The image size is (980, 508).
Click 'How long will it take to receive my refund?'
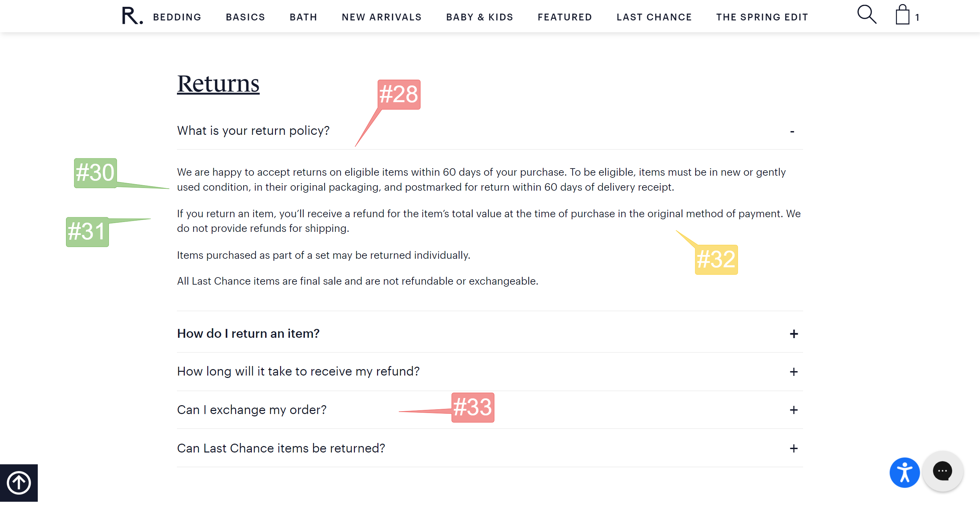tap(298, 371)
